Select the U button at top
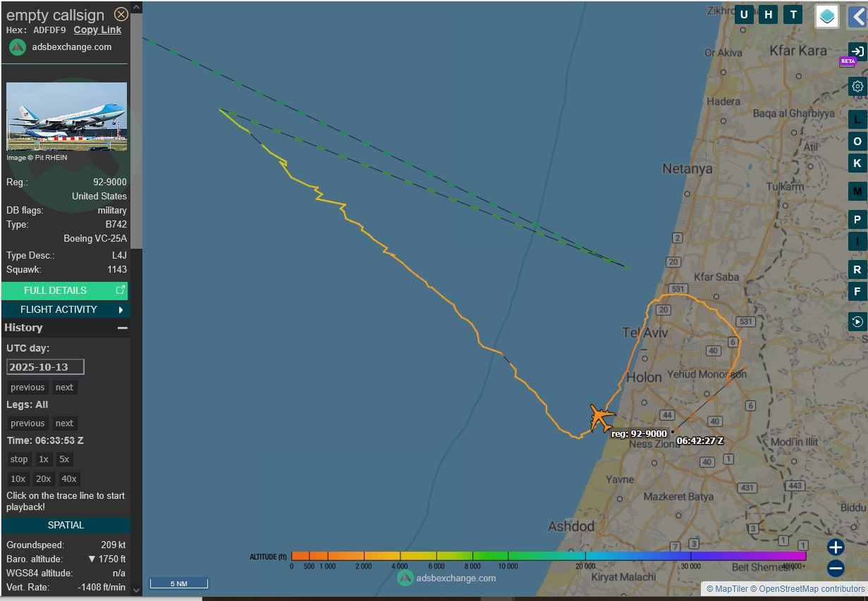This screenshot has height=601, width=868. point(744,14)
